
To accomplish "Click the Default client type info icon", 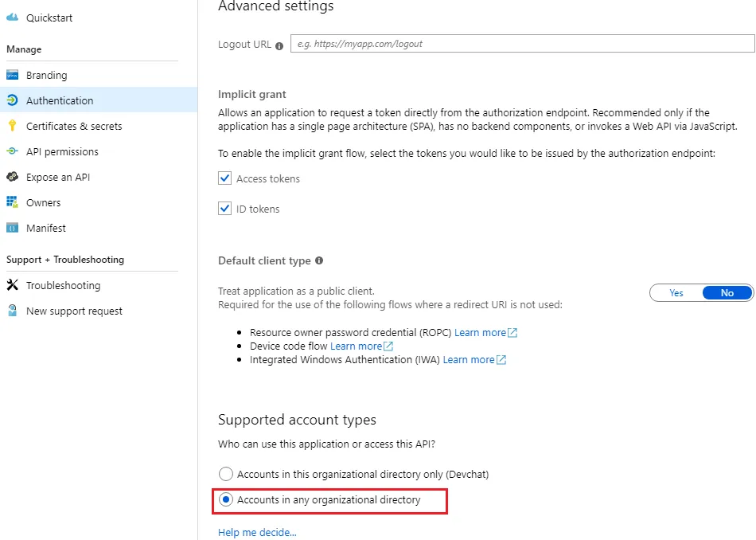I will tap(319, 260).
